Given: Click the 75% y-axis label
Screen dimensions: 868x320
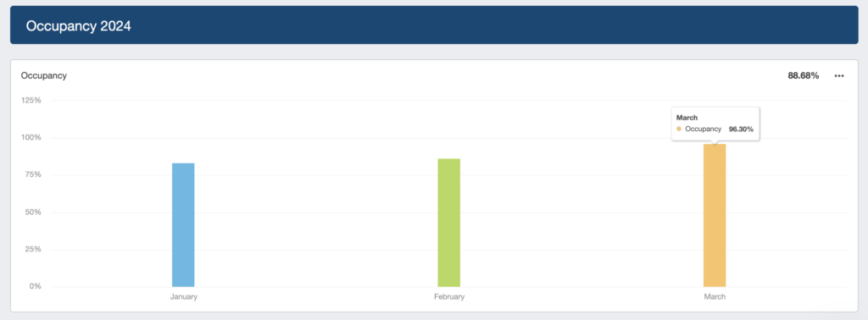Looking at the screenshot, I should [32, 174].
